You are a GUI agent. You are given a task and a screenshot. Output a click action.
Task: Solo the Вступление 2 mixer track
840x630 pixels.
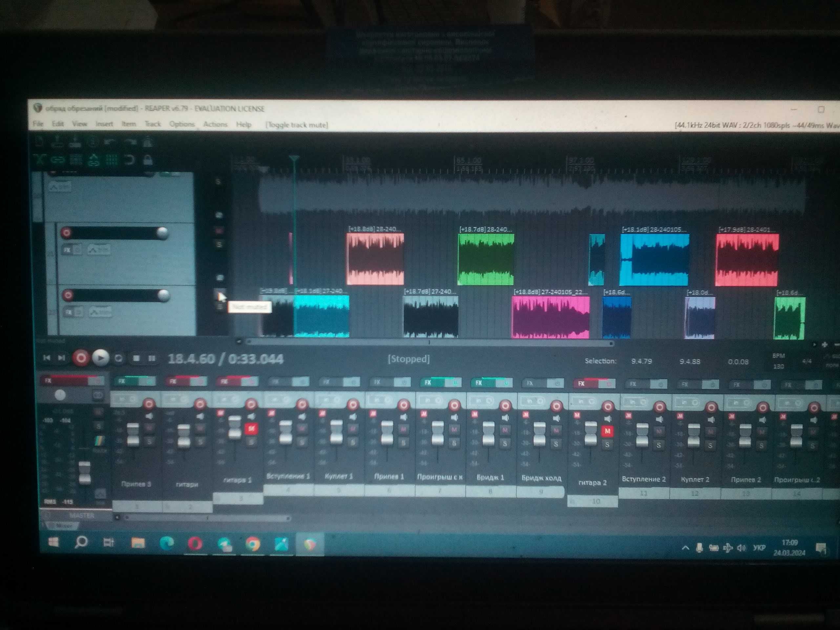pos(659,445)
